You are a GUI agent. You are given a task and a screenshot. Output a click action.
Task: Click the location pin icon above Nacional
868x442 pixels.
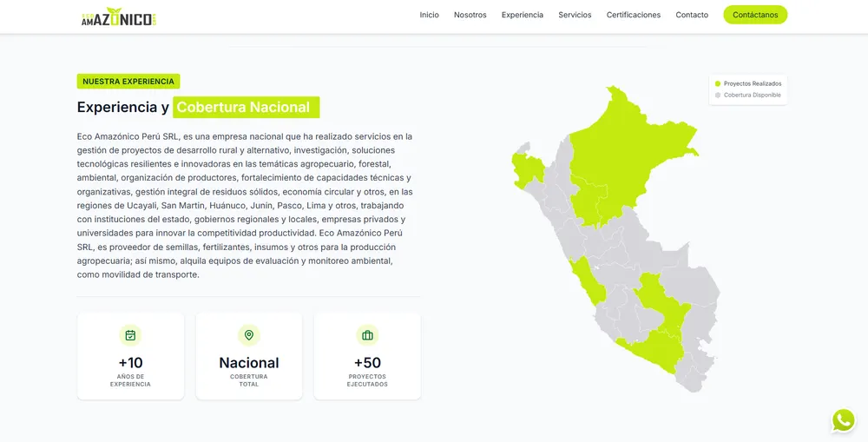249,335
